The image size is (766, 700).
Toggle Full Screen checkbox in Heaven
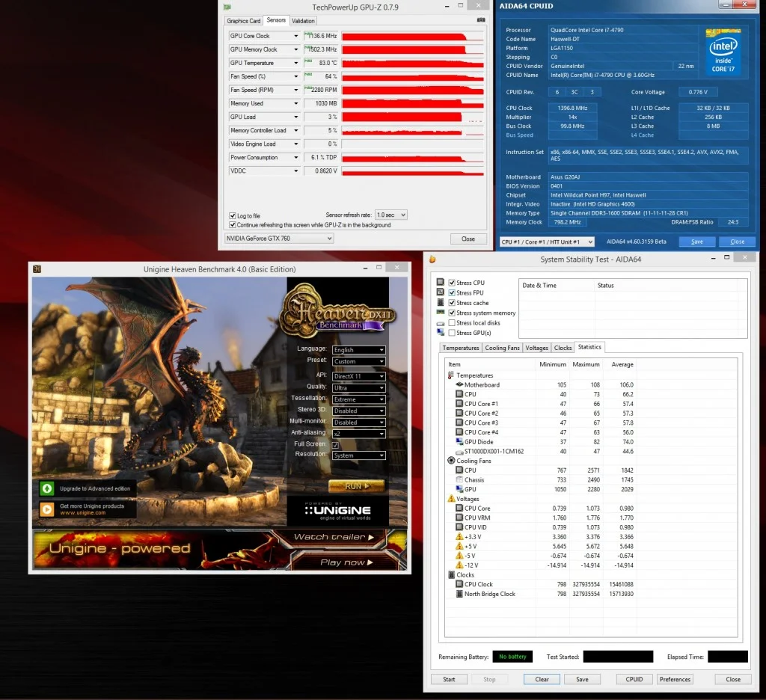pos(336,445)
